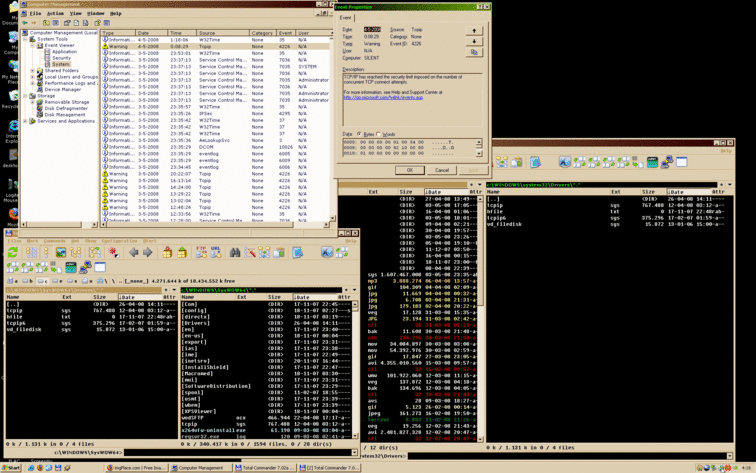Click the unpack files icon with green arrow
This screenshot has width=756, height=473.
pos(182,252)
